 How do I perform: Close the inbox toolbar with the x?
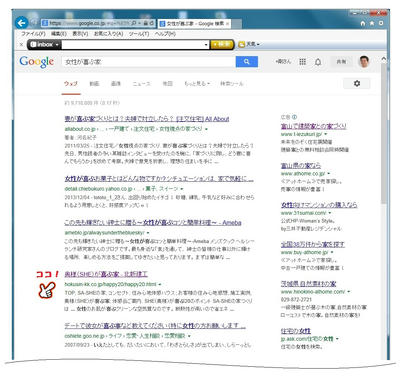click(21, 44)
